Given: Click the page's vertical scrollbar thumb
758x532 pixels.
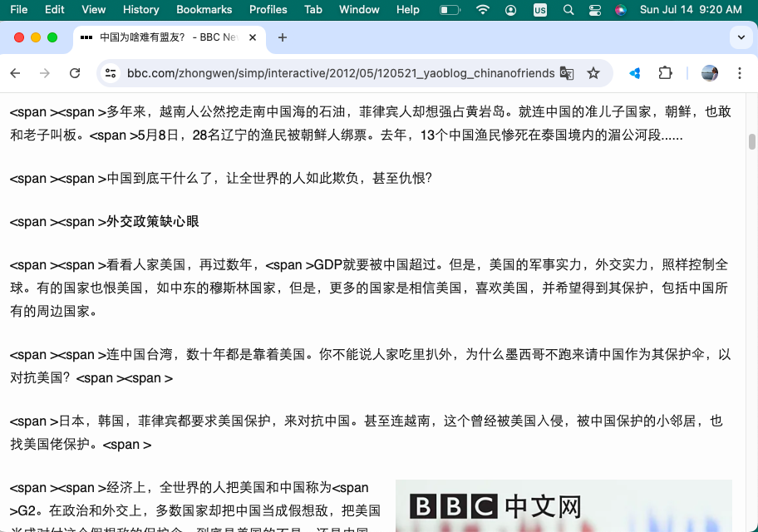Looking at the screenshot, I should [x=752, y=142].
